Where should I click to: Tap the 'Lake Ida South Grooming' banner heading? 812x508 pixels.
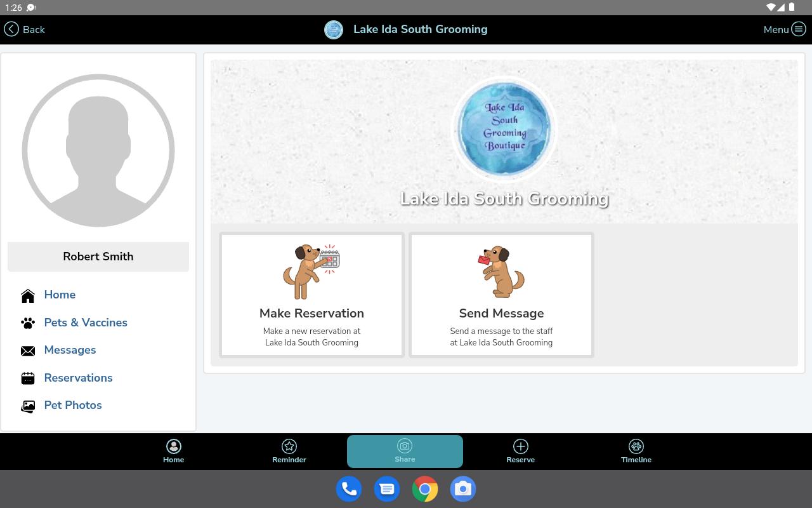[x=504, y=199]
